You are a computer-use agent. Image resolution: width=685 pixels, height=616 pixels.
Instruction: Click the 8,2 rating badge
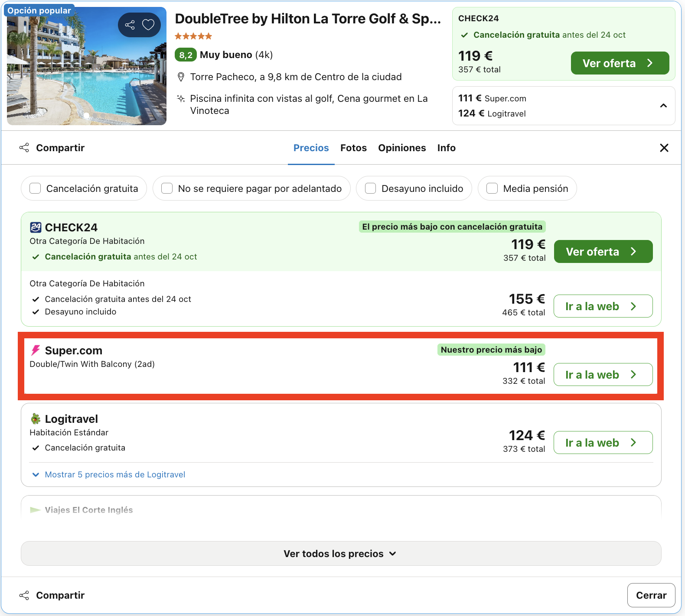(x=186, y=55)
